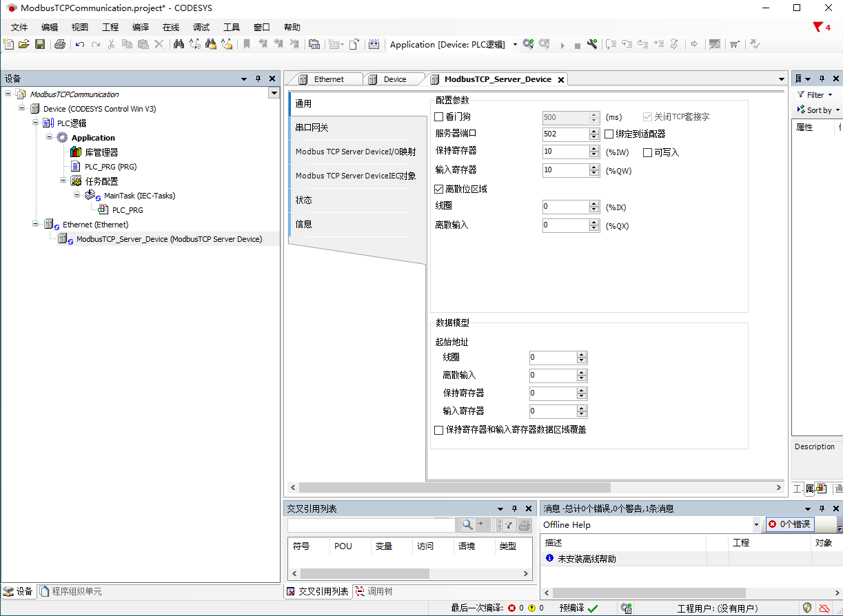
Task: Open the 工具 menu
Action: click(232, 28)
